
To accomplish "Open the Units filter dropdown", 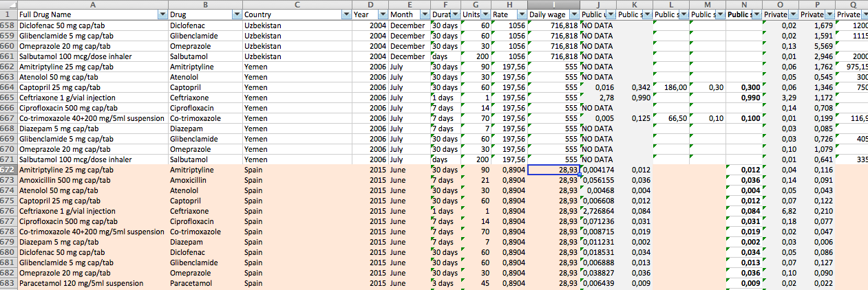I will [x=485, y=14].
